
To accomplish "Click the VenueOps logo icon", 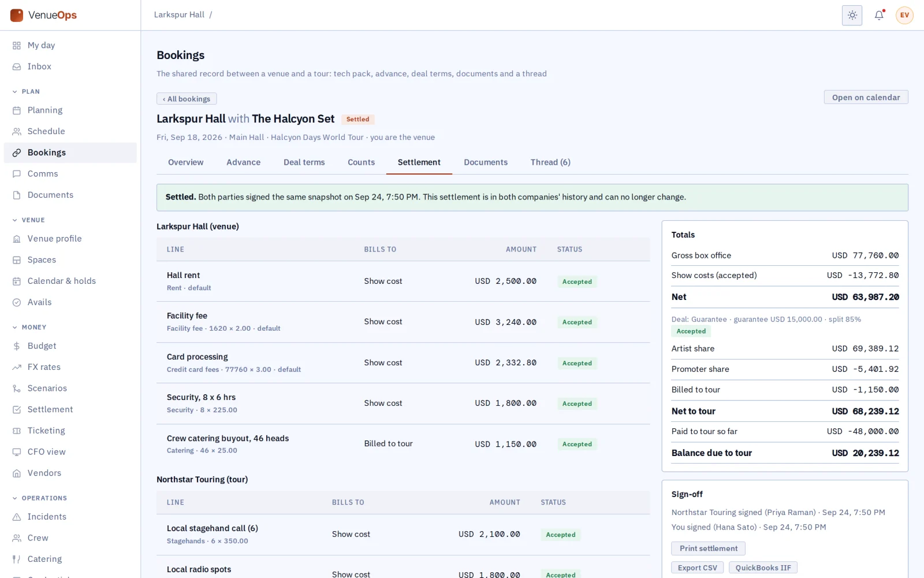I will (x=17, y=15).
